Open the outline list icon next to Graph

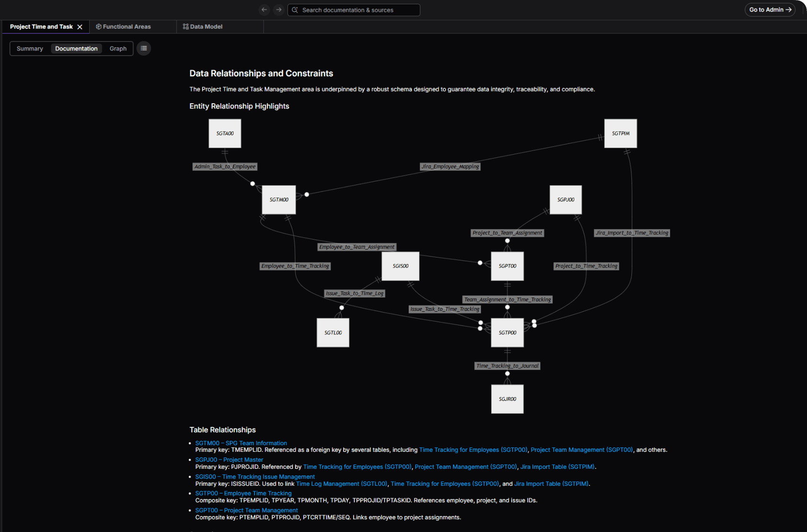pos(143,48)
